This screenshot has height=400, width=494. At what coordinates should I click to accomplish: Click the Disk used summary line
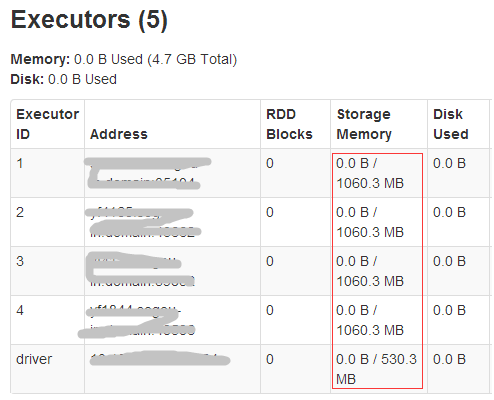click(64, 79)
